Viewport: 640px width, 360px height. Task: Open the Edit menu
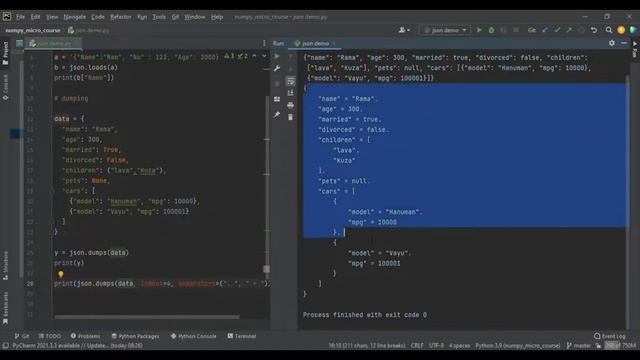(36, 17)
